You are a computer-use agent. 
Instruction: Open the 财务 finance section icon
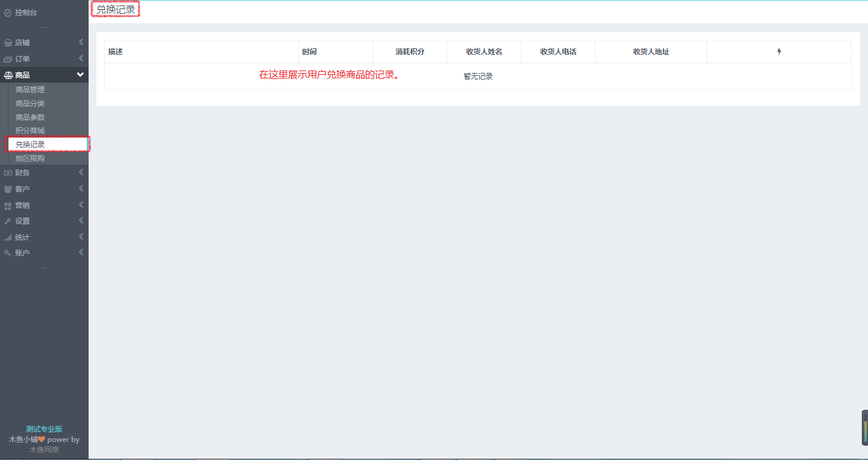pos(7,172)
